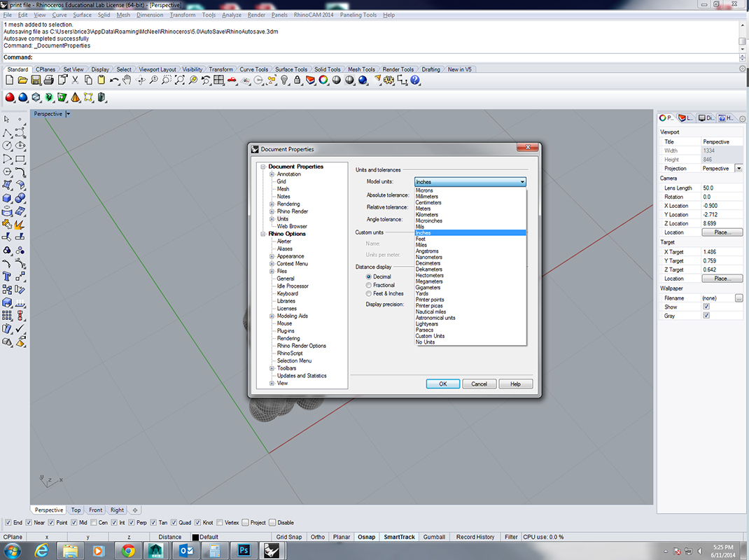Select the Text tool in left sidebar

7,276
